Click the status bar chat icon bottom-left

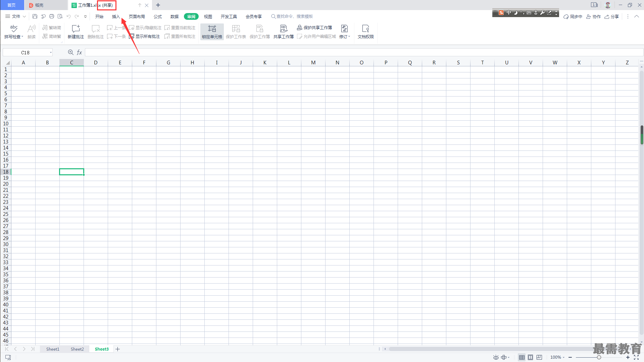coord(8,357)
